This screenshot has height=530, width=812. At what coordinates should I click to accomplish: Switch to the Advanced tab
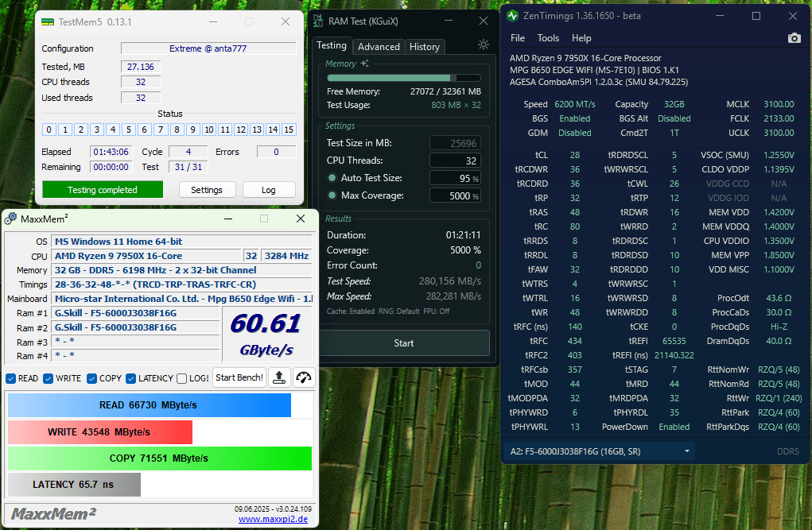coord(379,47)
